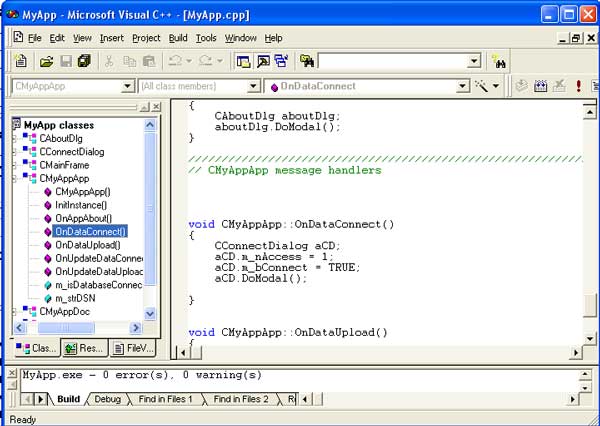Open the Undo history dropdown arrow
The width and height of the screenshot is (600, 426).
(189, 61)
